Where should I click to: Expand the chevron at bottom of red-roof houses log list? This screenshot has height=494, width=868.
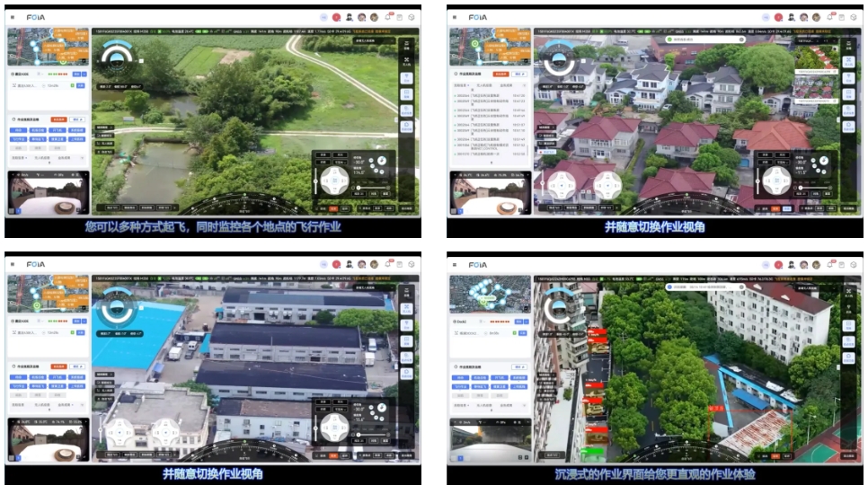[491, 164]
